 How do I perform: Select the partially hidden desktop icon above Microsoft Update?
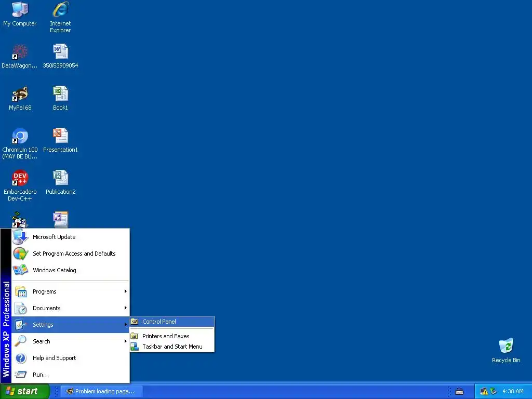click(x=20, y=220)
